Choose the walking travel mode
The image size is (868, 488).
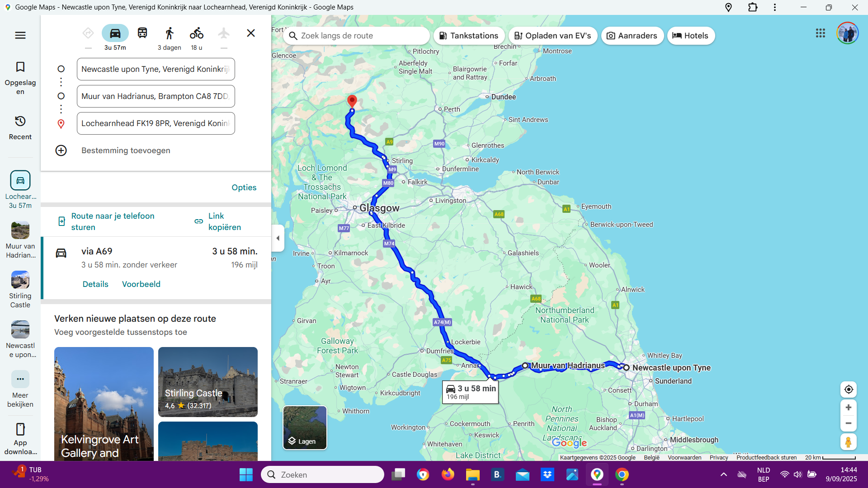tap(169, 33)
